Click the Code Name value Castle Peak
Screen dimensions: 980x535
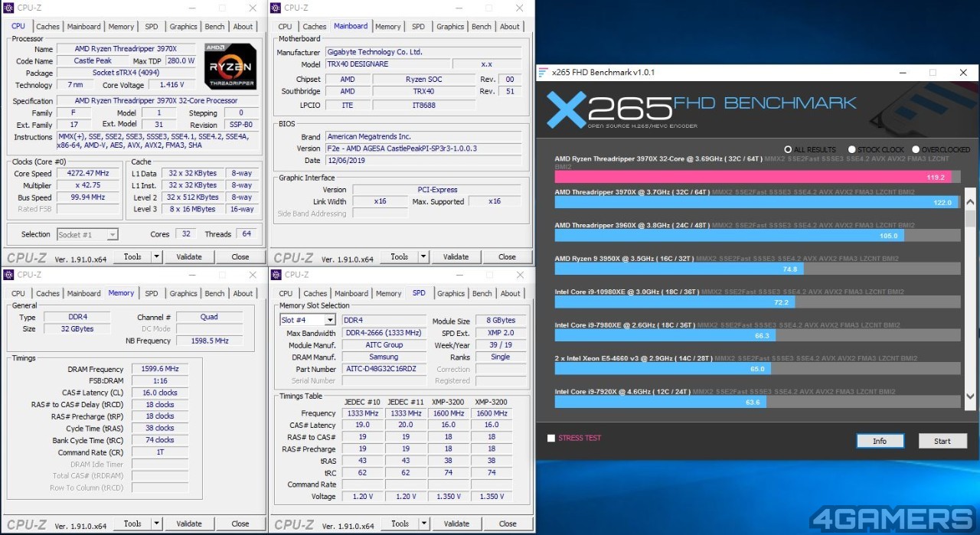coord(93,61)
